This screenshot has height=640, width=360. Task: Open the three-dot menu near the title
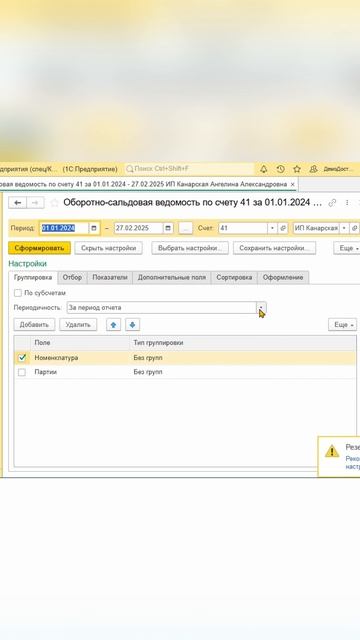(347, 202)
